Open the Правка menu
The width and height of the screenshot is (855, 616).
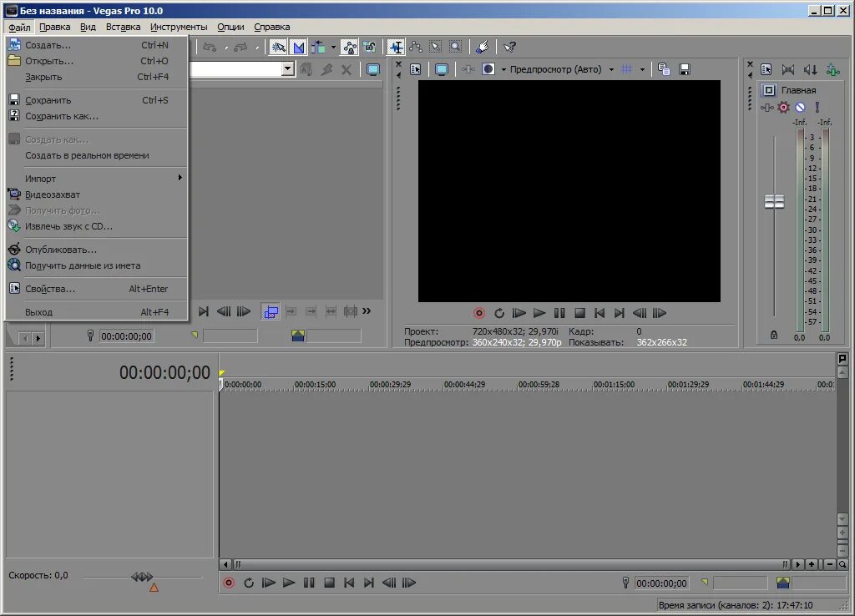pyautogui.click(x=54, y=27)
